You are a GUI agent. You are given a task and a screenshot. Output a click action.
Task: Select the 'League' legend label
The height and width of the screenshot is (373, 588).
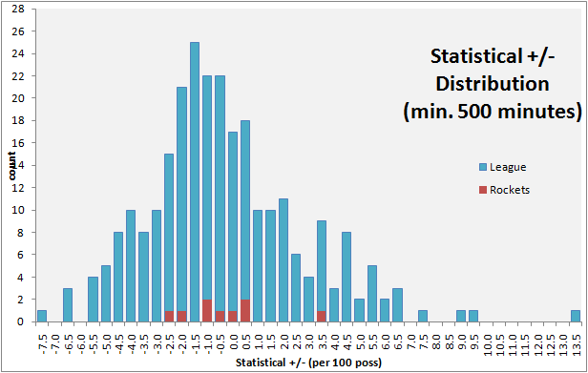tap(508, 167)
